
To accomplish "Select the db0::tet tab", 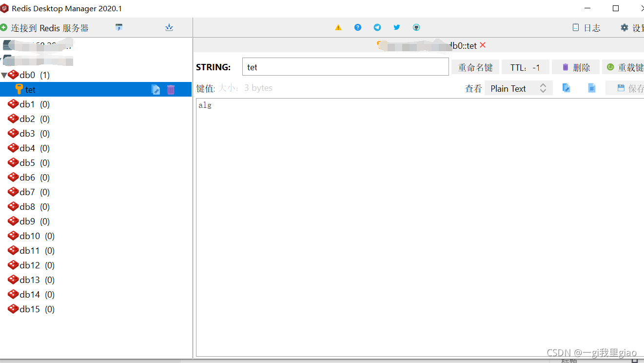I will (431, 45).
